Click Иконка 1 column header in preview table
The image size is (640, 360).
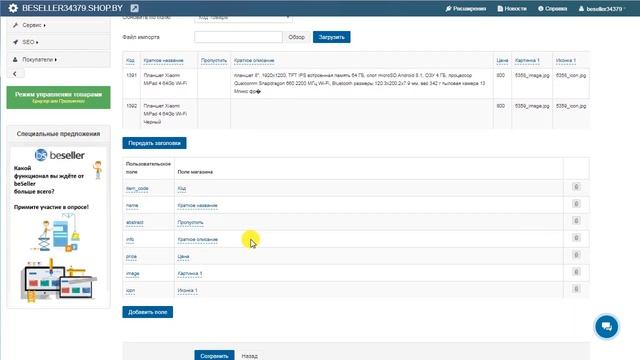tap(566, 60)
